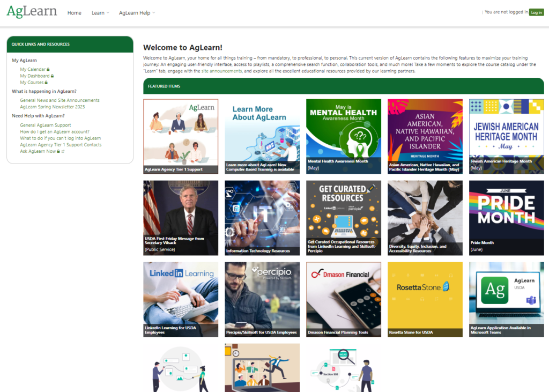Open the Learn More About AgLearn tile
The height and width of the screenshot is (392, 549).
coord(262,136)
